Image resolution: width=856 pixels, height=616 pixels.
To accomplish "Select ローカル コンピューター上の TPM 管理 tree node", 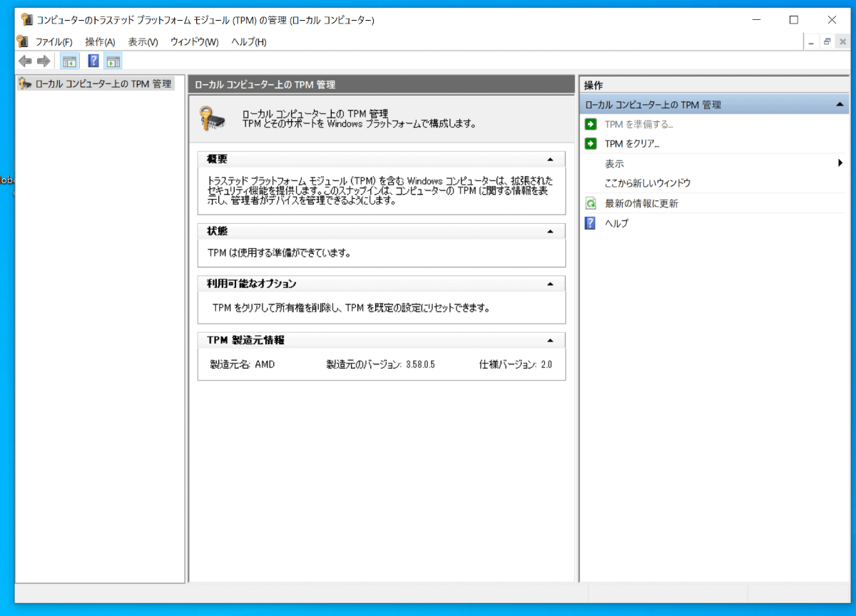I will click(x=103, y=84).
